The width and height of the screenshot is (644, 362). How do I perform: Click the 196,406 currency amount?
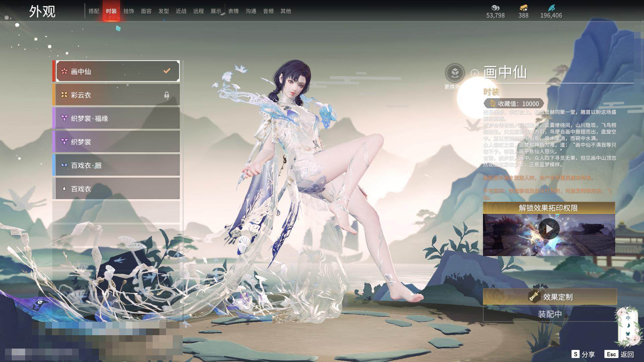(x=551, y=15)
